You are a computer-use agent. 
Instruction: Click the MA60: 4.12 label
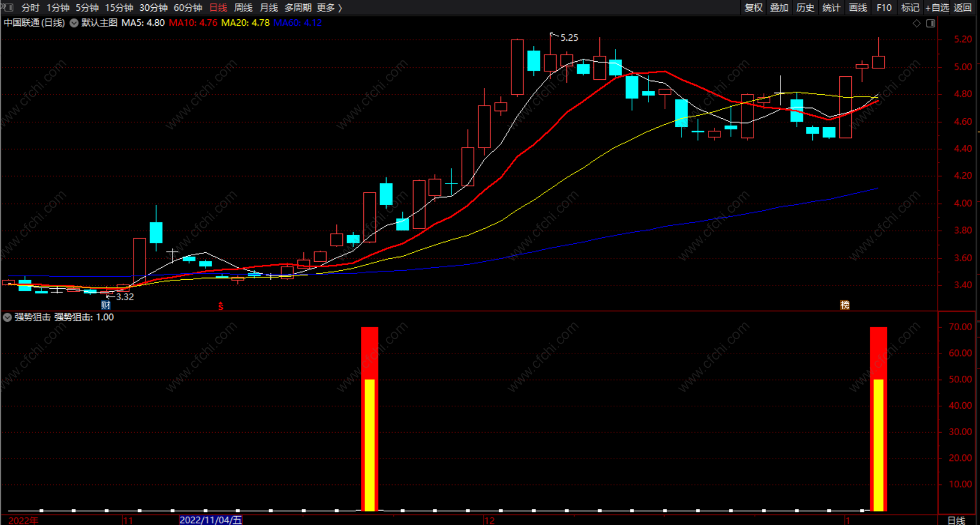297,23
